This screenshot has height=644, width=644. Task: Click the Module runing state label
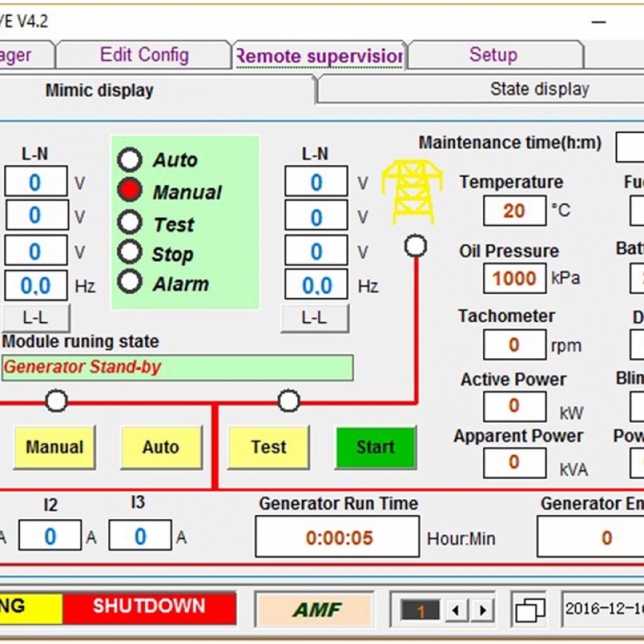pyautogui.click(x=80, y=341)
